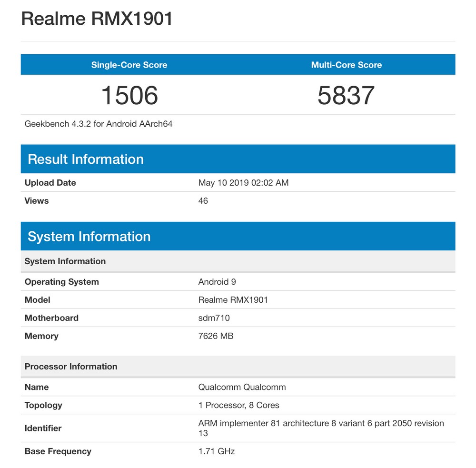Click the Base Frequency label
The height and width of the screenshot is (468, 476).
click(x=58, y=452)
